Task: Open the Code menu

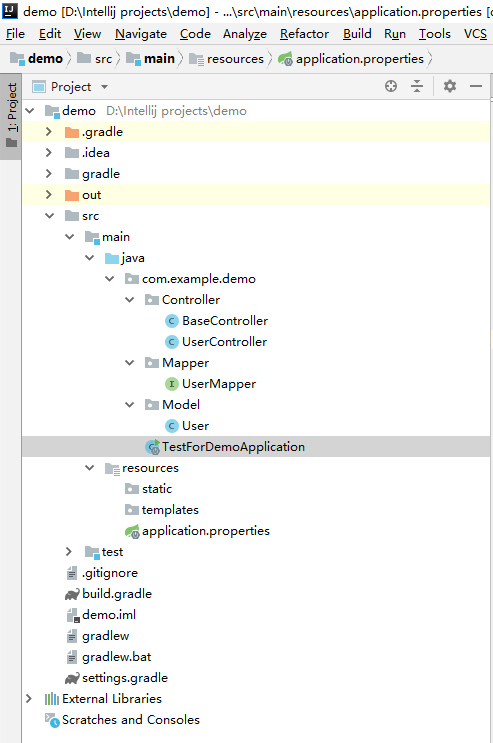Action: (195, 34)
